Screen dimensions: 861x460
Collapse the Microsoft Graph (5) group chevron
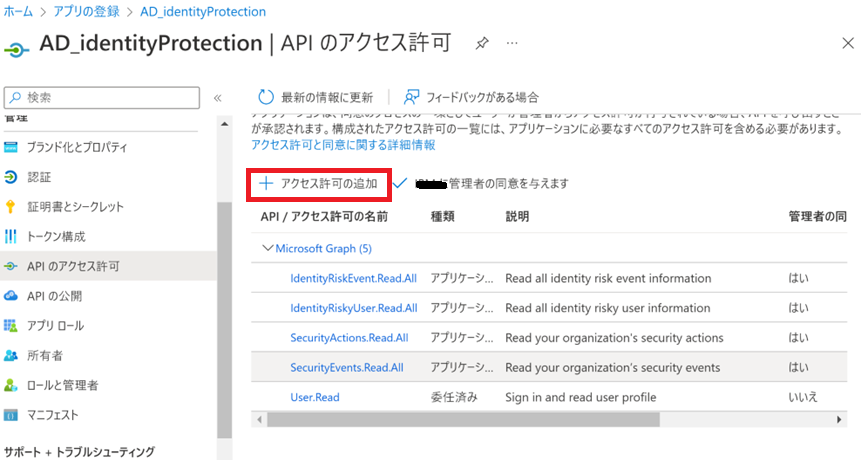click(267, 248)
